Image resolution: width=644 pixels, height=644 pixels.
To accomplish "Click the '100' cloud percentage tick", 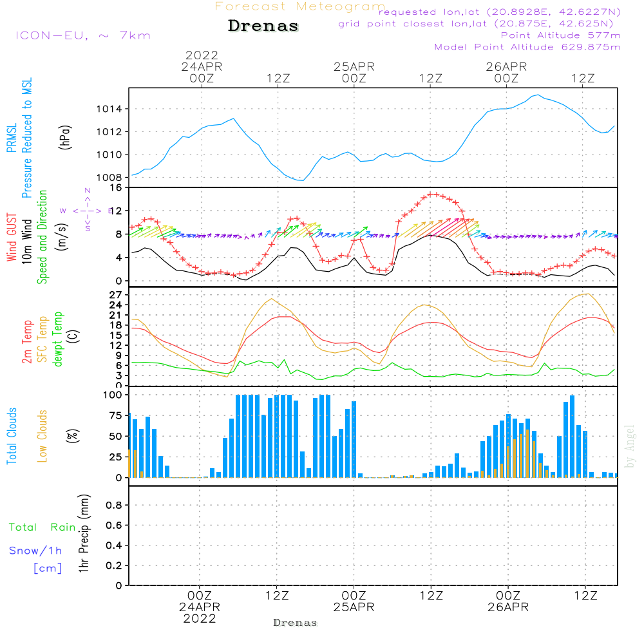I will point(113,395).
